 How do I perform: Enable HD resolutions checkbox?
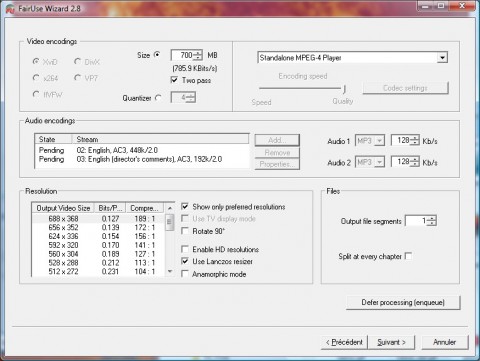point(185,249)
